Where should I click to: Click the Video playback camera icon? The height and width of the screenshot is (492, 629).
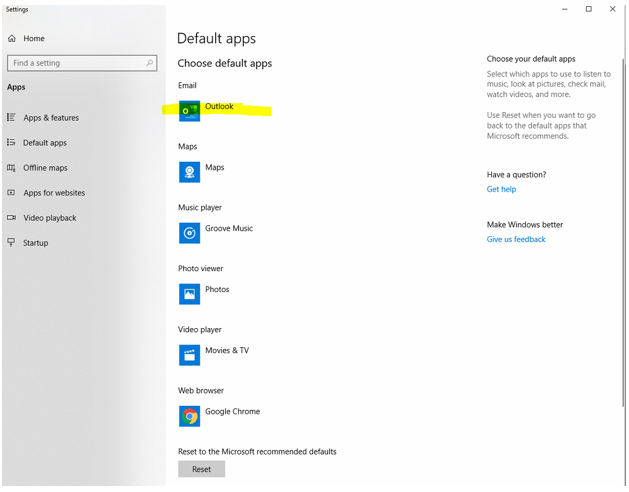11,218
